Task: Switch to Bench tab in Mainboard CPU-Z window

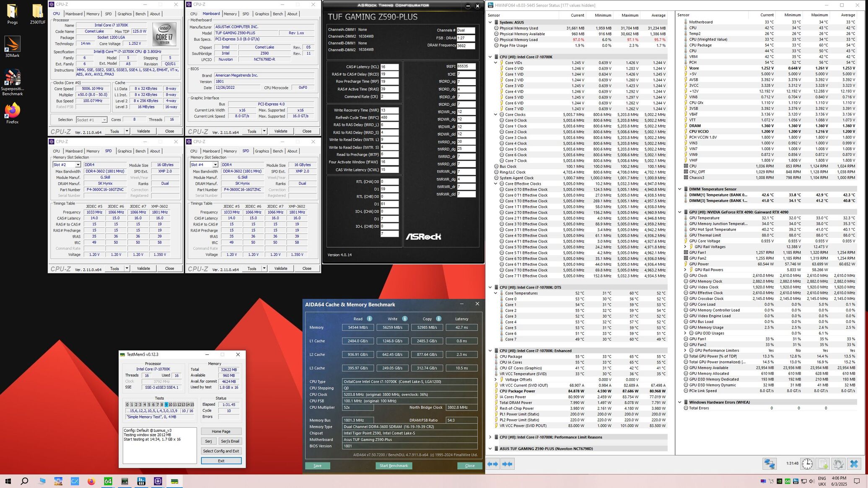Action: click(x=278, y=14)
